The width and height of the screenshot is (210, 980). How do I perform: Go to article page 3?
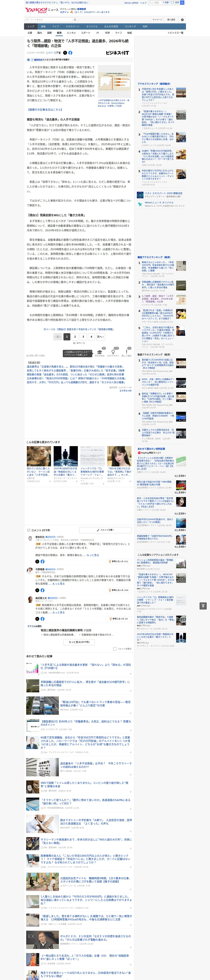(x=83, y=337)
